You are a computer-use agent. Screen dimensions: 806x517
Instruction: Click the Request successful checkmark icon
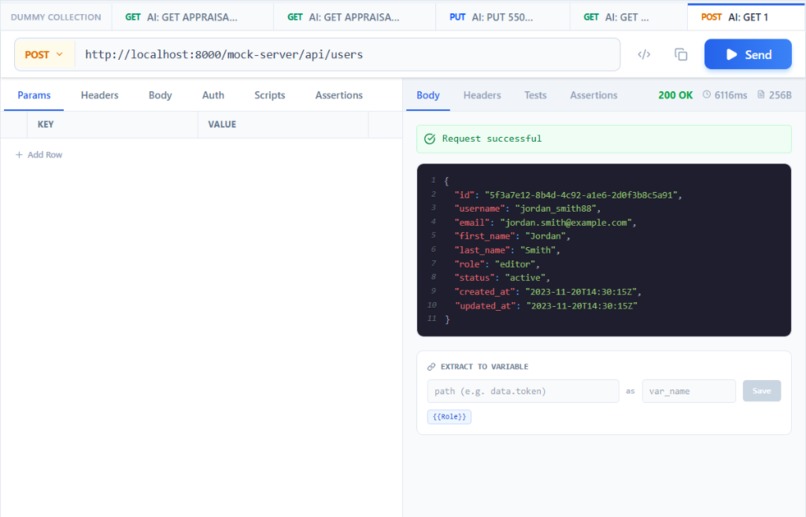point(430,139)
